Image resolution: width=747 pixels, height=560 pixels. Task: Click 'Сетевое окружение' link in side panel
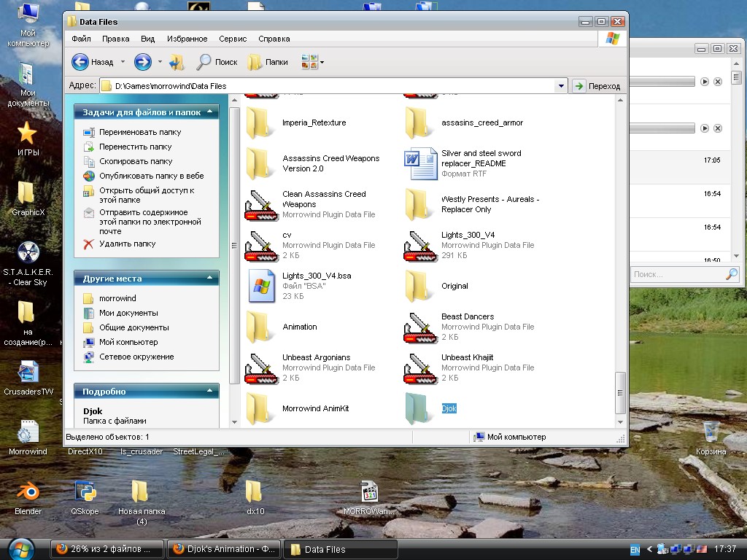coord(136,357)
